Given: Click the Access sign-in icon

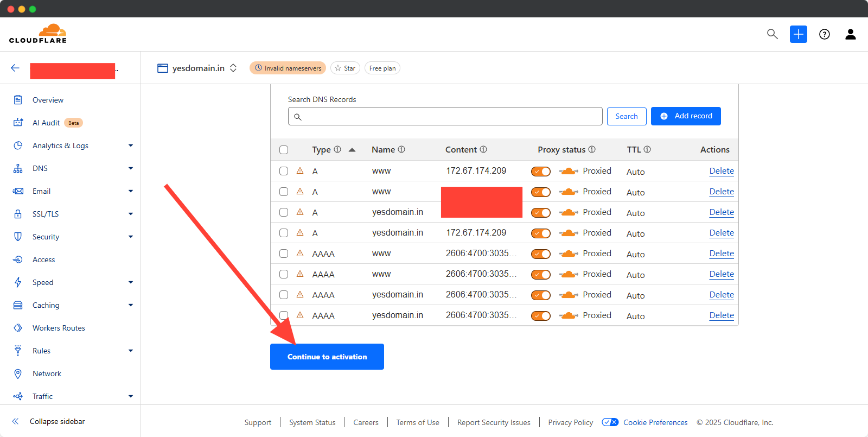Looking at the screenshot, I should click(18, 259).
